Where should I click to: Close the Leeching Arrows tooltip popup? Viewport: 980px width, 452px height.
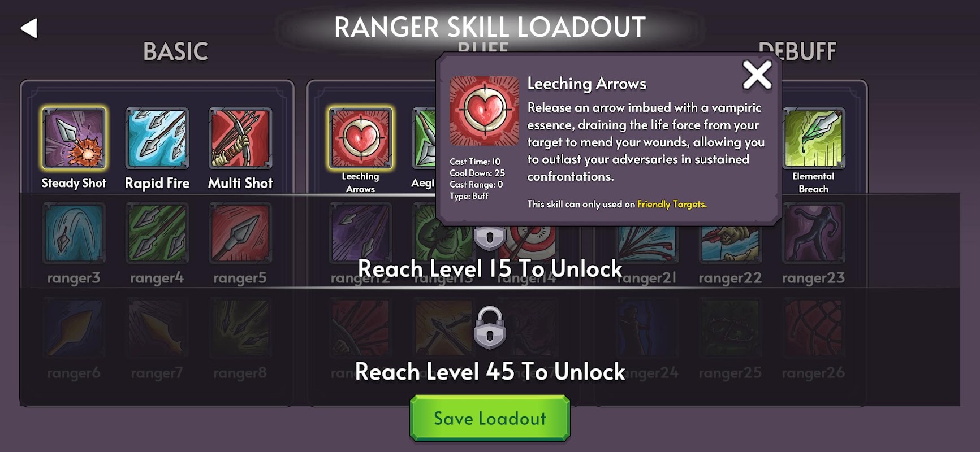757,75
